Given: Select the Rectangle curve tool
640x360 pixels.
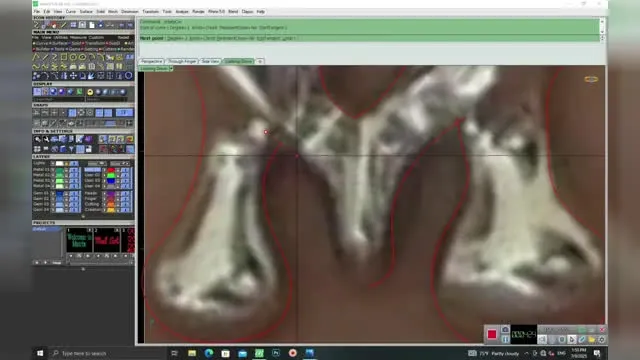Looking at the screenshot, I should 64,57.
